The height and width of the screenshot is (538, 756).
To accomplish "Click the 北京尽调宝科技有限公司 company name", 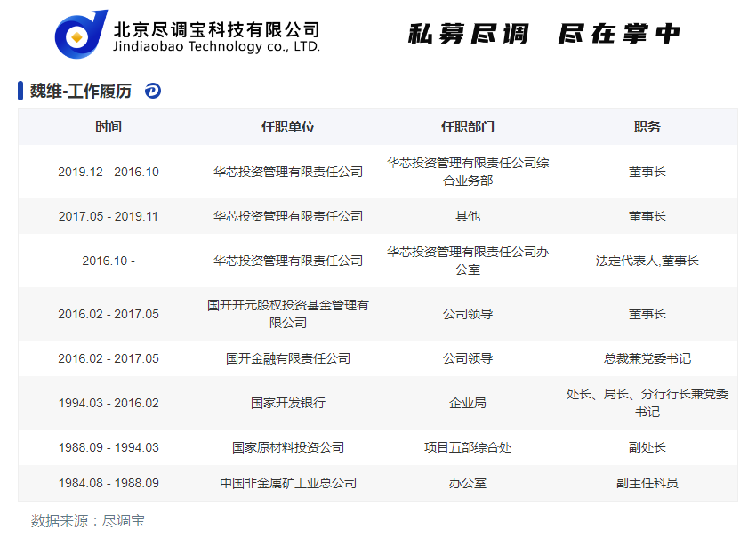I will point(216,29).
